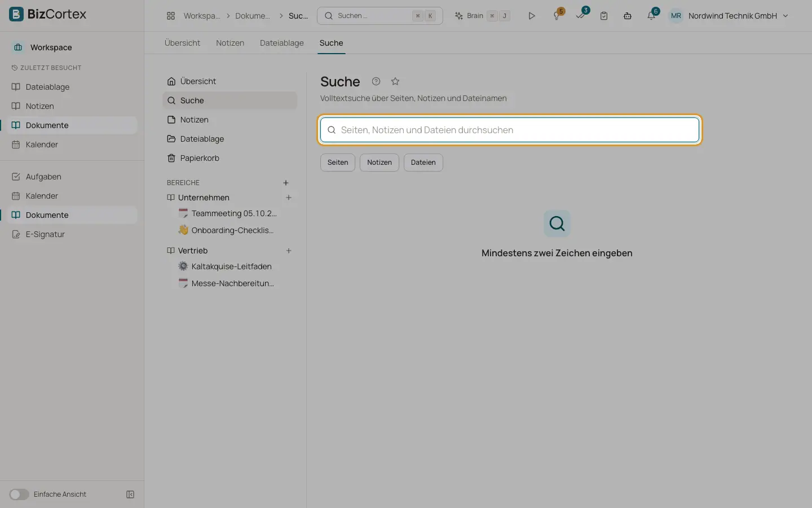Click the Workspa... breadcrumb link
812x508 pixels.
202,16
